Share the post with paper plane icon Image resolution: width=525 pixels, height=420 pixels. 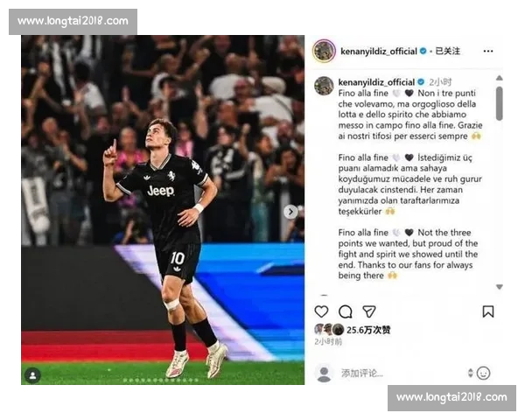tap(369, 311)
